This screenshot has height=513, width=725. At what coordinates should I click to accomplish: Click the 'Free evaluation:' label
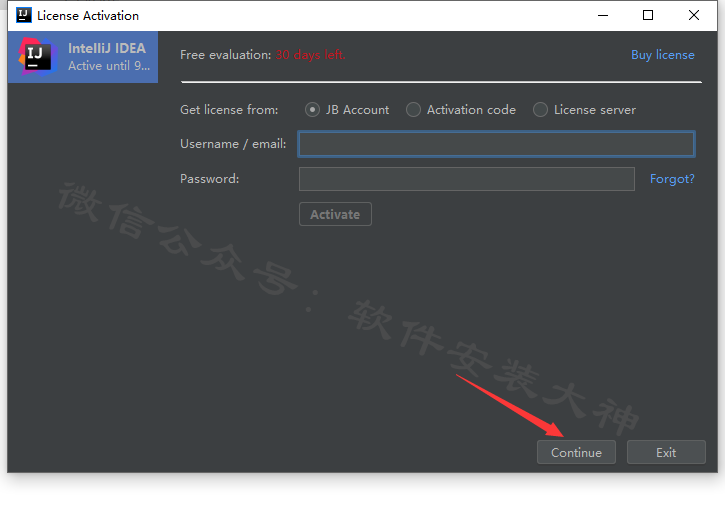226,55
